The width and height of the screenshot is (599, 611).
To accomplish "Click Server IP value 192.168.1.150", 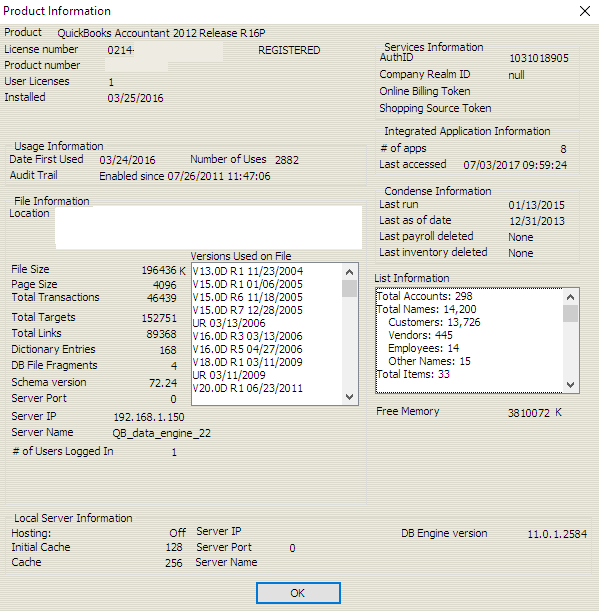I will click(149, 417).
